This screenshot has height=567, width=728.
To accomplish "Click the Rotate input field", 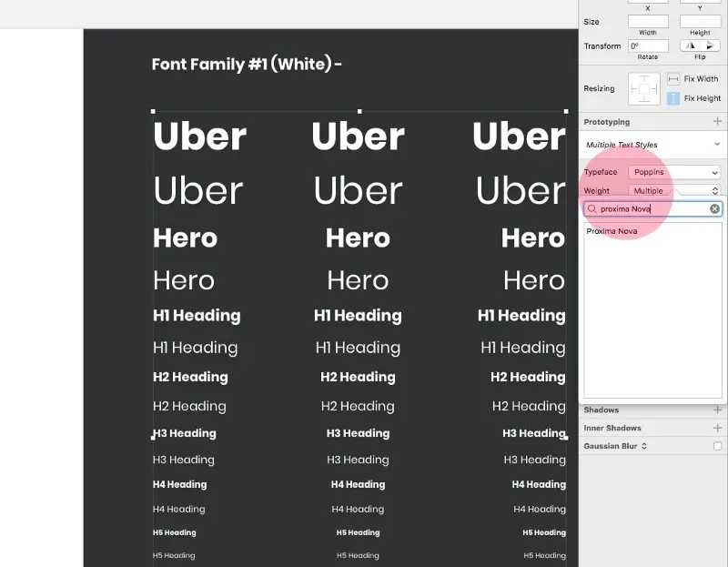I will [x=648, y=46].
